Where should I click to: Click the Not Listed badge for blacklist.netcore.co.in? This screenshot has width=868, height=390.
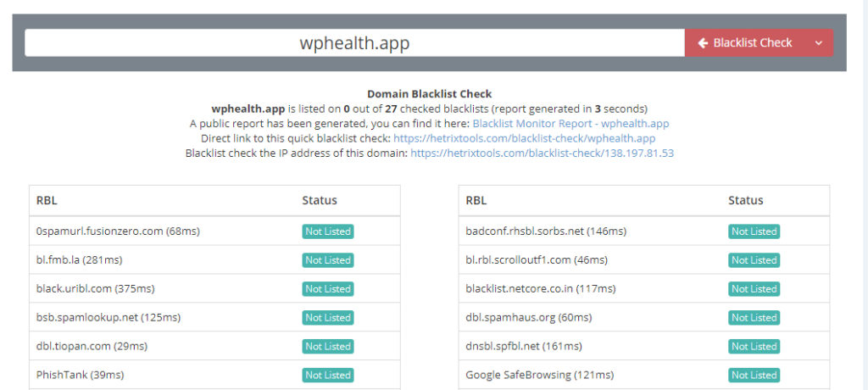754,289
